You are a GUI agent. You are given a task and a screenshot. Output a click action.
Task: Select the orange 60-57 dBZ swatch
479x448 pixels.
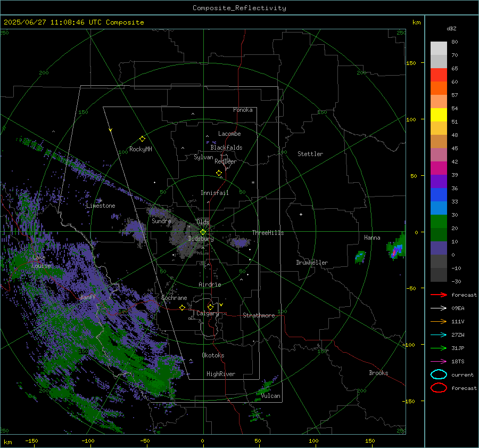click(439, 88)
